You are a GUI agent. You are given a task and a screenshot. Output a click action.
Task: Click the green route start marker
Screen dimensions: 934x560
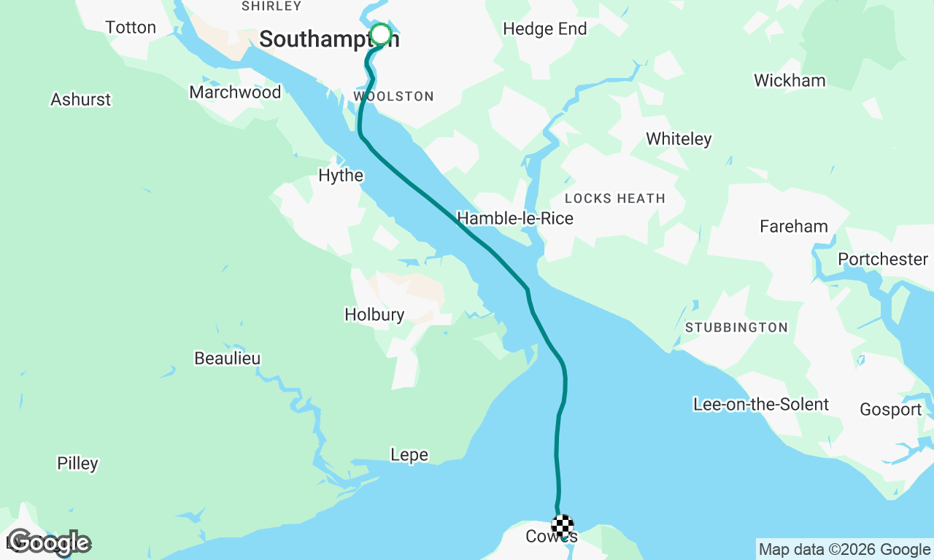pos(381,34)
